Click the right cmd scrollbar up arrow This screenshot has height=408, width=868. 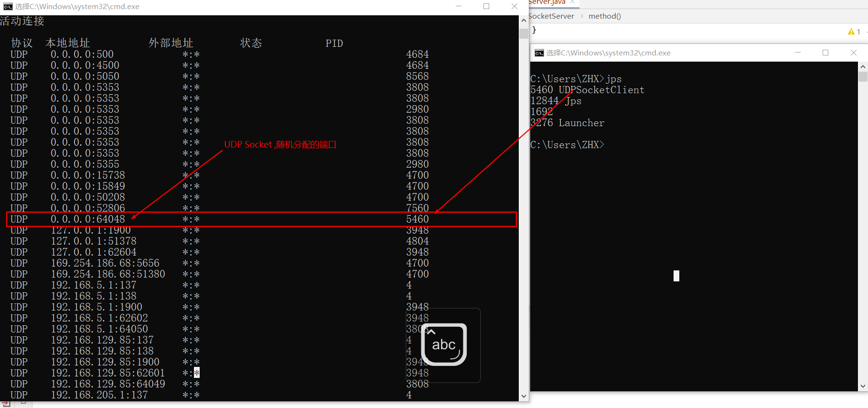(x=863, y=66)
